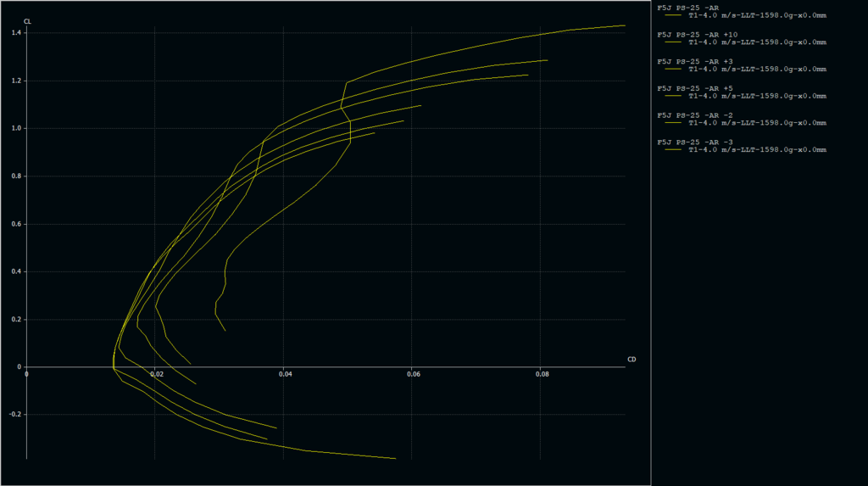Select the F5J PS-25 -AR +3 legend title
This screenshot has height=486, width=868.
click(694, 62)
